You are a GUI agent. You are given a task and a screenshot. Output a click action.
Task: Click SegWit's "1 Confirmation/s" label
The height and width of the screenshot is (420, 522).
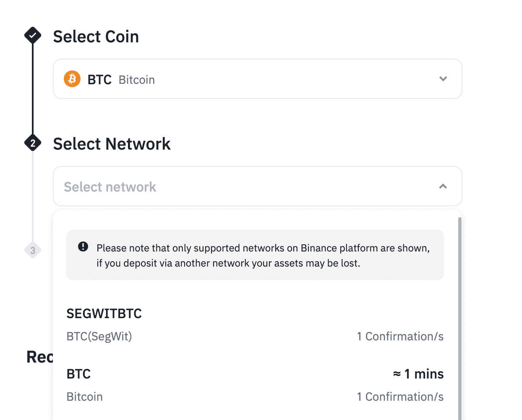point(400,336)
